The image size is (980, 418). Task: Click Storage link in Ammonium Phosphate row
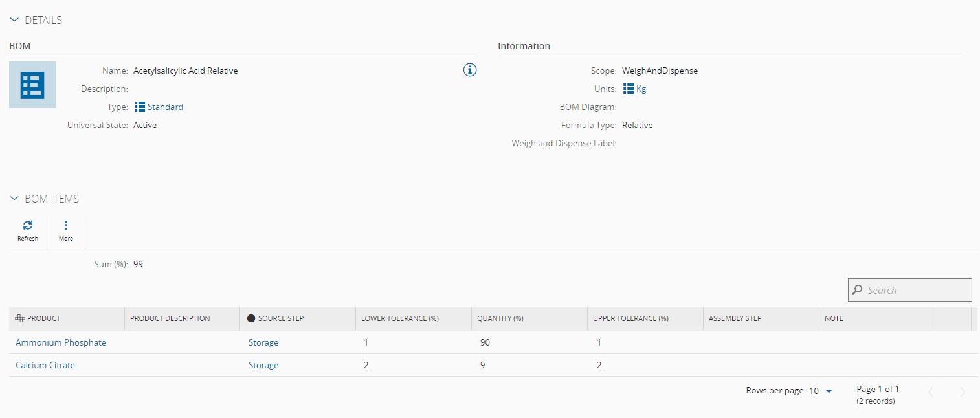point(263,342)
